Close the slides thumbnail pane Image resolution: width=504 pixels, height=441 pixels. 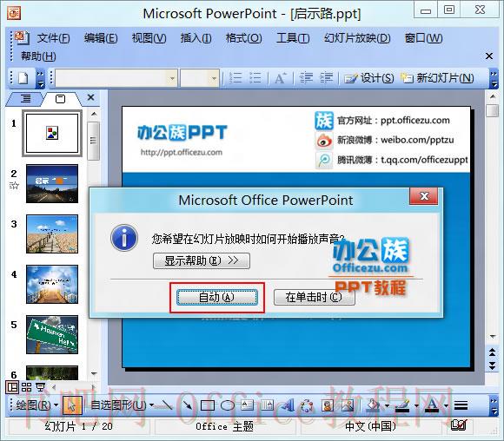pyautogui.click(x=91, y=97)
